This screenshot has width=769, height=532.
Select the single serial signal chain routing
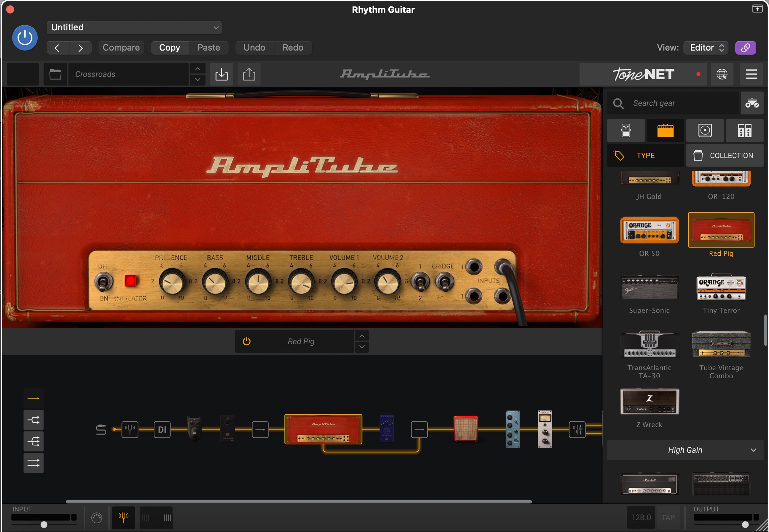33,398
